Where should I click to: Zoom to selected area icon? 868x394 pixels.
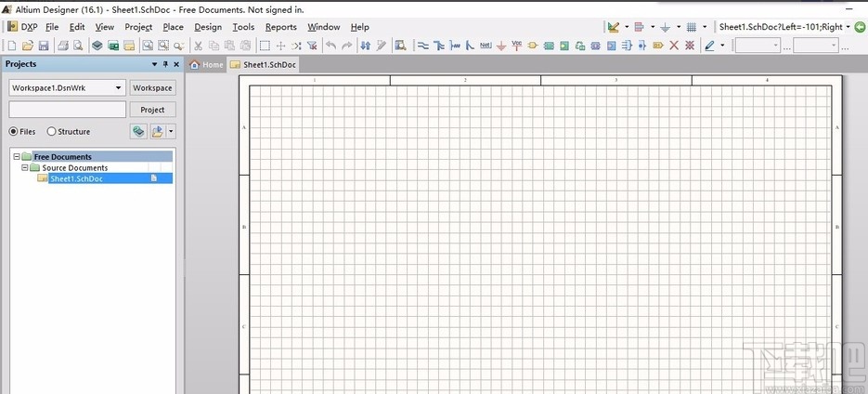pos(163,46)
